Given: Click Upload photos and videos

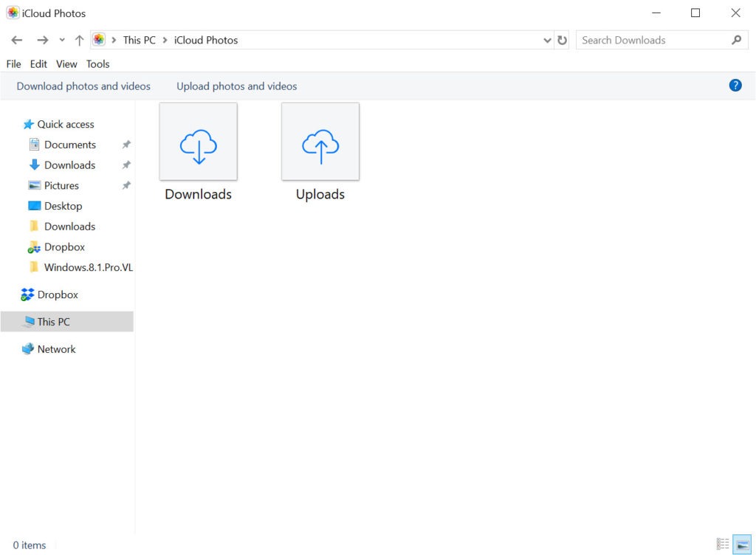Looking at the screenshot, I should click(x=236, y=86).
